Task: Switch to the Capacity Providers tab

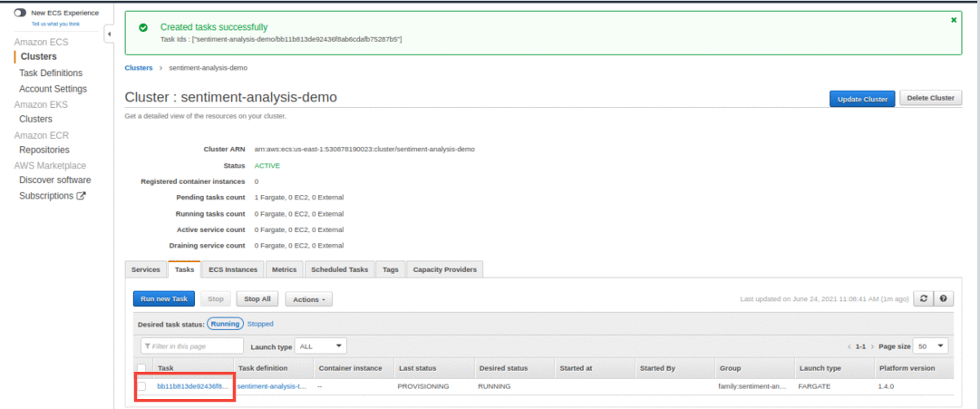Action: [445, 269]
